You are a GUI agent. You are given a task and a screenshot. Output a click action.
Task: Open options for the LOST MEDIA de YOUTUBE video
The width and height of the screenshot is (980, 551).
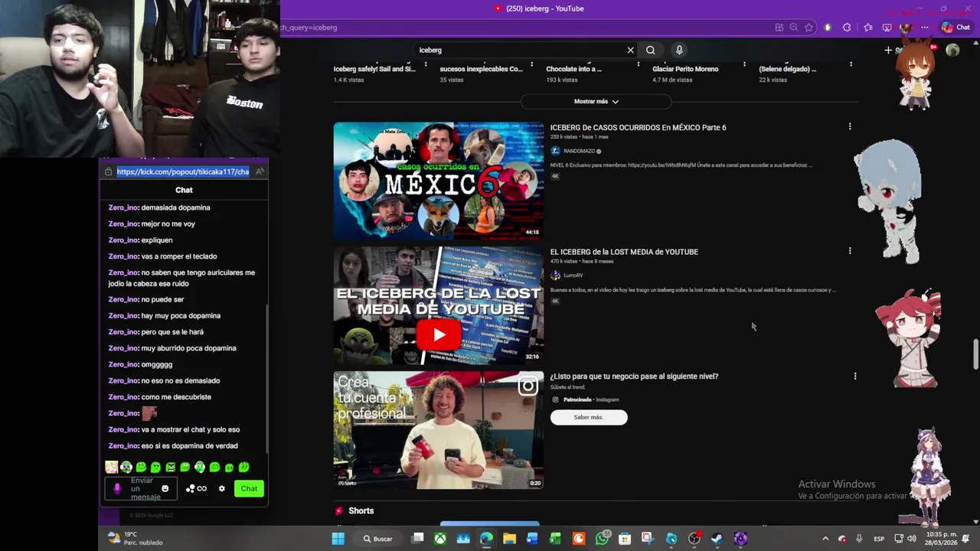point(850,250)
